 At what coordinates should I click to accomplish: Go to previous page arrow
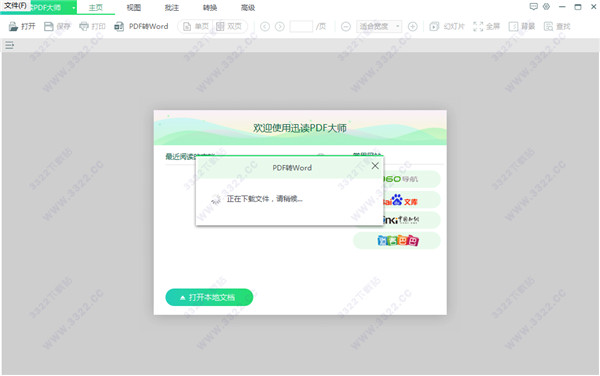coord(265,26)
